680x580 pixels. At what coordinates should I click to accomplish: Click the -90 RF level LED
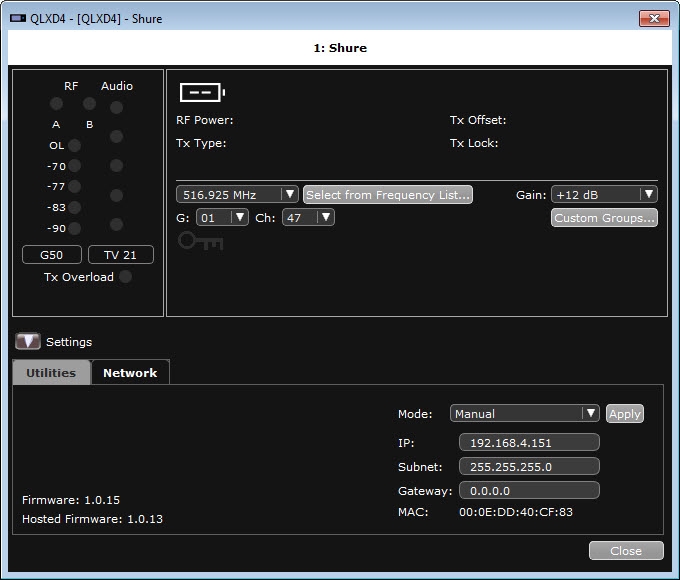pyautogui.click(x=74, y=227)
